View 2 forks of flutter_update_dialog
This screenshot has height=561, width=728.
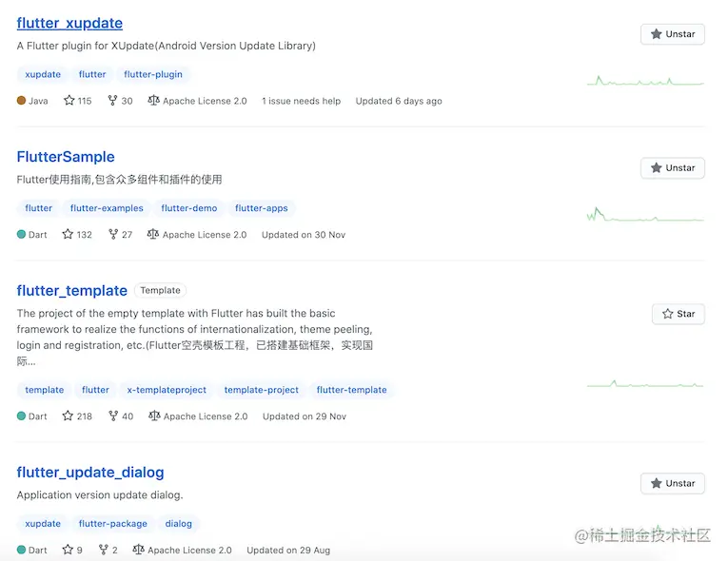point(108,550)
